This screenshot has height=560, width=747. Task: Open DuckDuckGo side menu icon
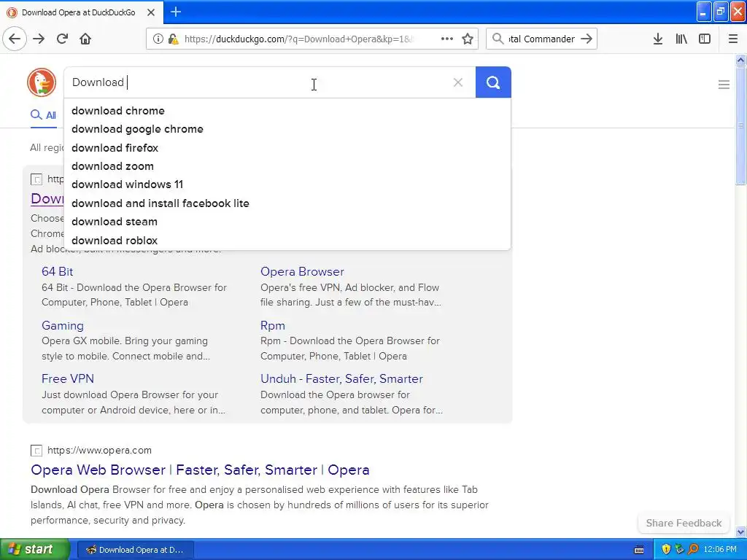pos(724,85)
